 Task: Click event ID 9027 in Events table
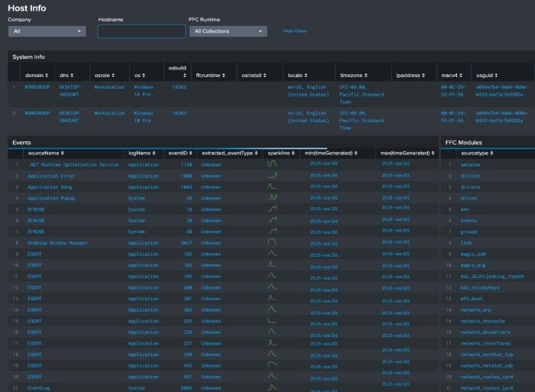click(186, 243)
